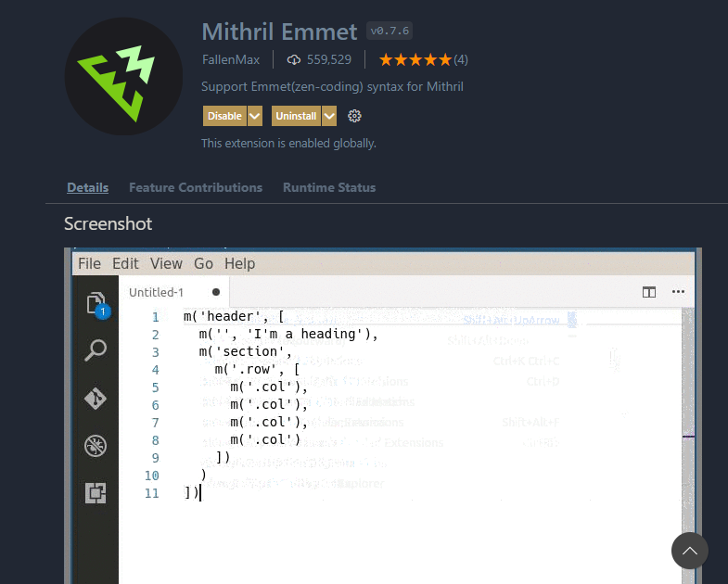
Task: Click the badge numbered 1 on Explorer icon
Action: point(103,311)
